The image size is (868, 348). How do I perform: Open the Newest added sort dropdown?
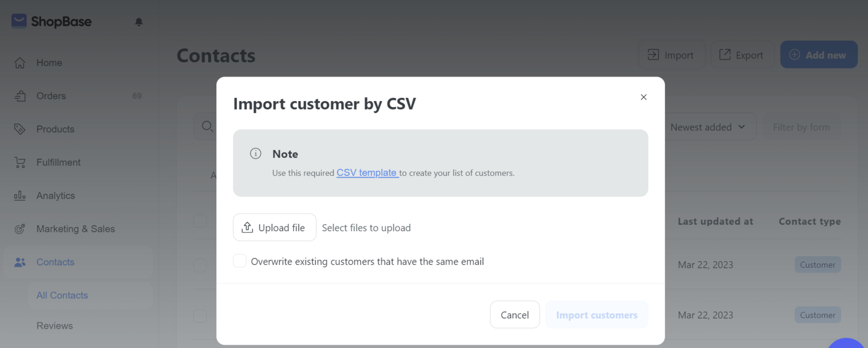[707, 127]
